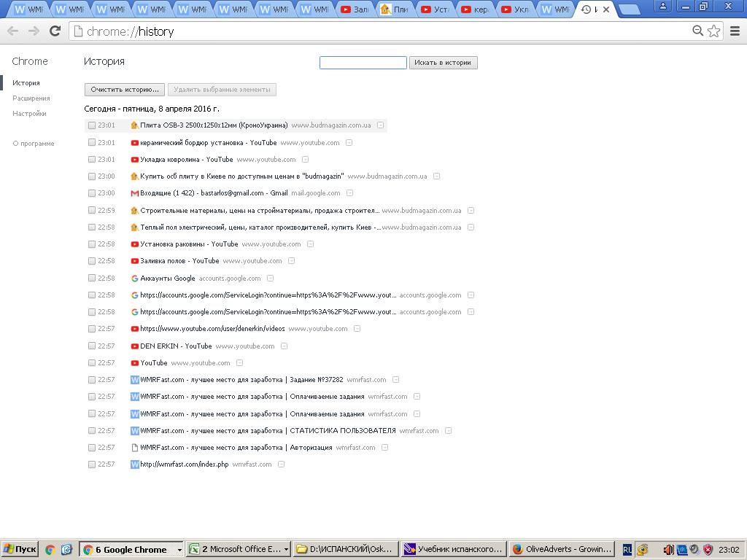
Task: Open Заливка полов - YouTube link
Action: click(179, 261)
